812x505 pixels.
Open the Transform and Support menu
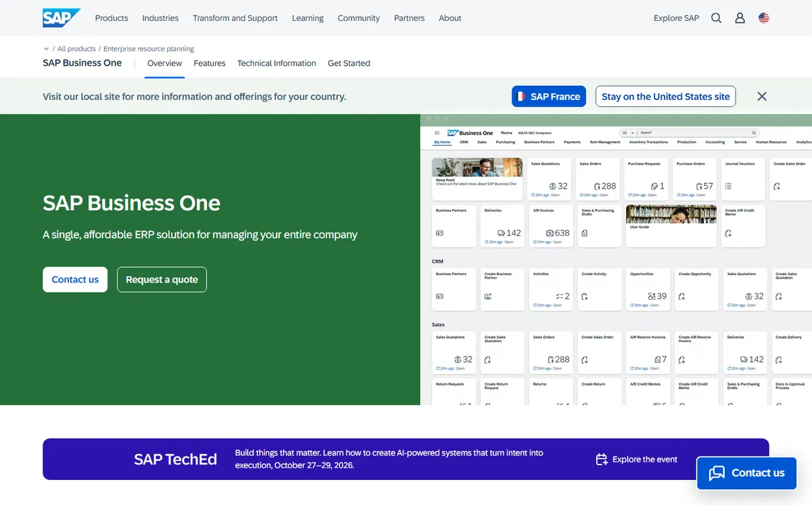(x=235, y=18)
